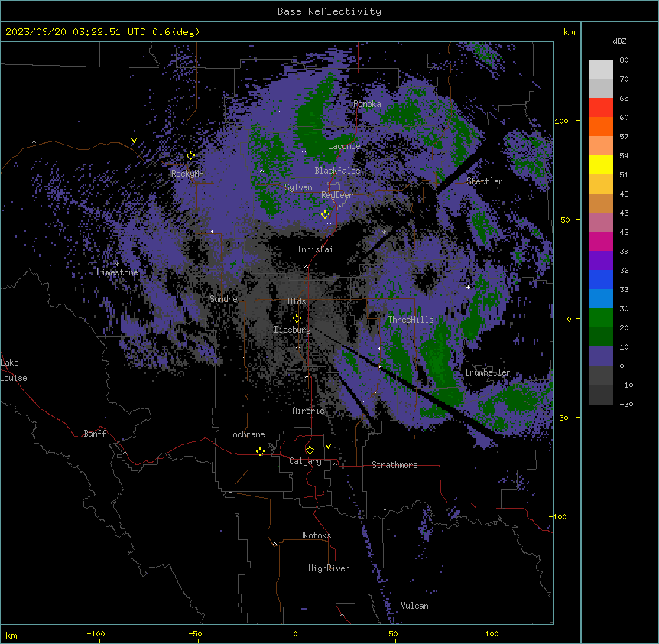This screenshot has width=659, height=644.
Task: Click the -50 tick label on right axis
Action: pos(561,418)
